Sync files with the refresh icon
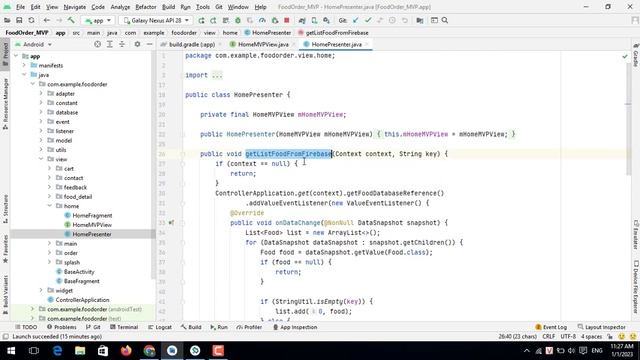 click(x=31, y=20)
